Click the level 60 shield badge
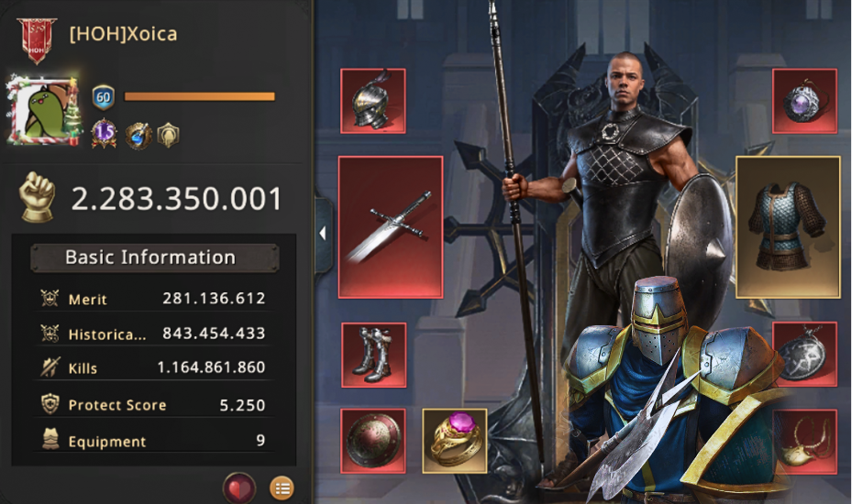The height and width of the screenshot is (504, 852). point(104,98)
